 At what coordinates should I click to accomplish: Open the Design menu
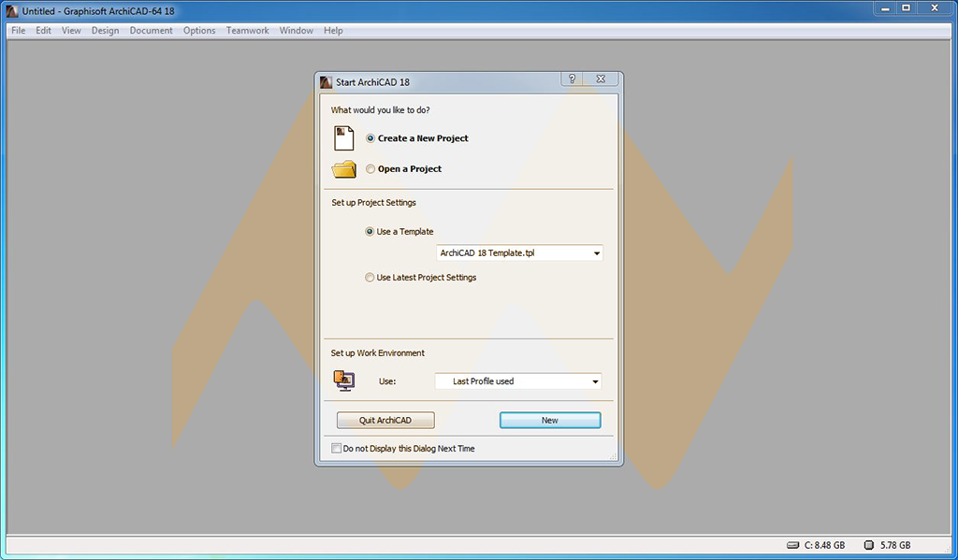(x=105, y=30)
